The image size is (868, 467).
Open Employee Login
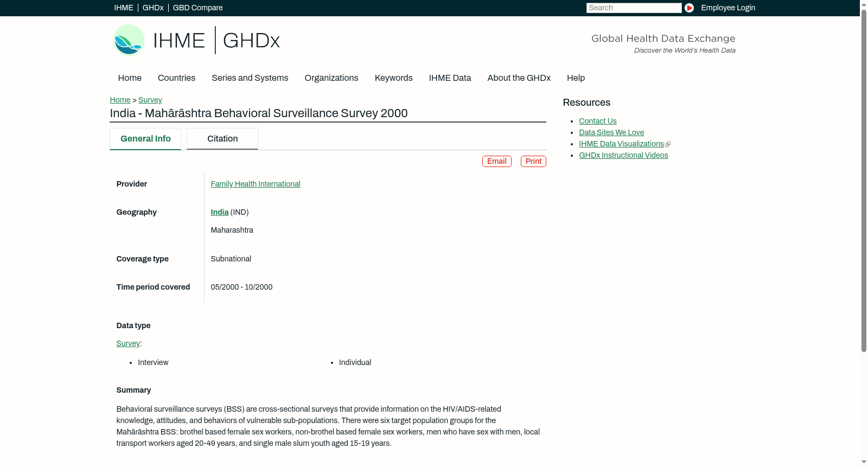click(728, 8)
